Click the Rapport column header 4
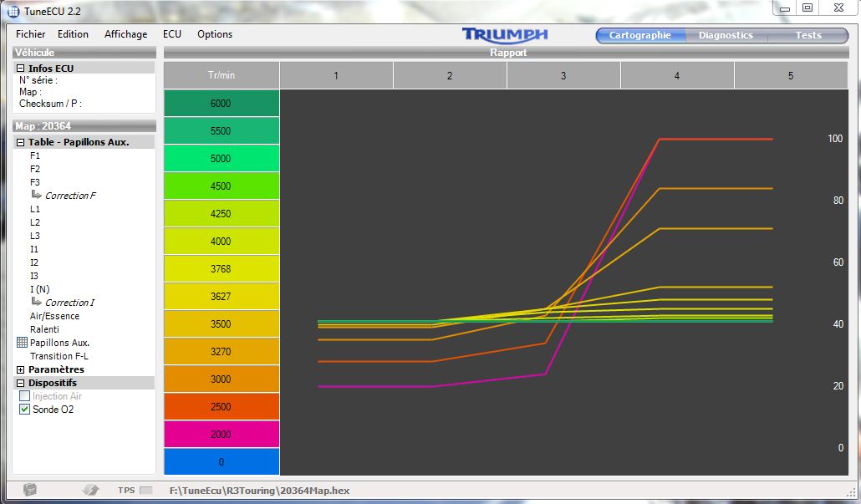Viewport: 861px width, 504px height. point(677,75)
